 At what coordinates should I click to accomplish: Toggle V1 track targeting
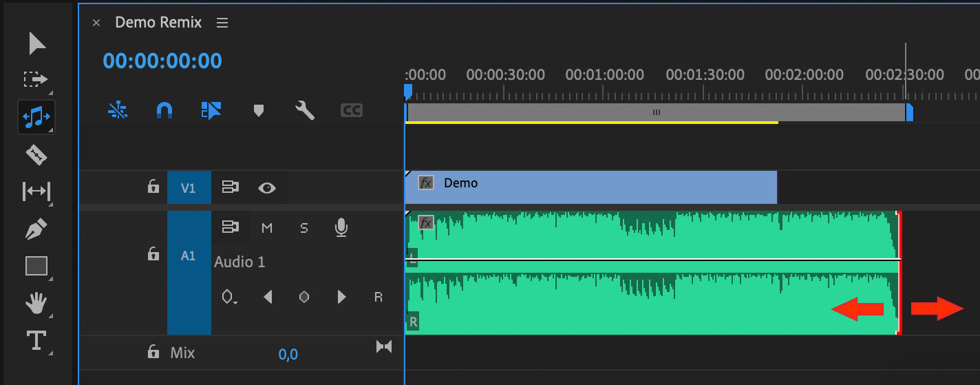(189, 187)
